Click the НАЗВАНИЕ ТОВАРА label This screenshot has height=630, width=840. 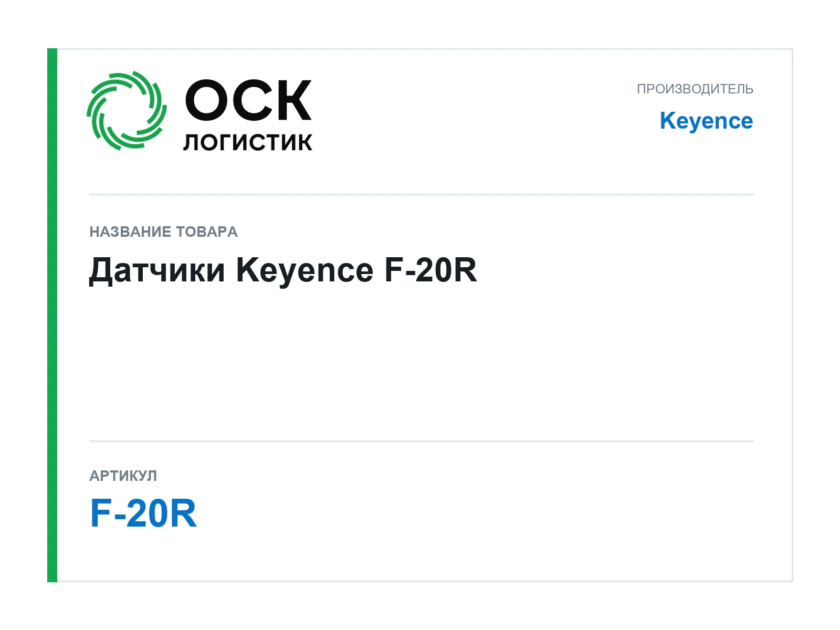pos(163,232)
